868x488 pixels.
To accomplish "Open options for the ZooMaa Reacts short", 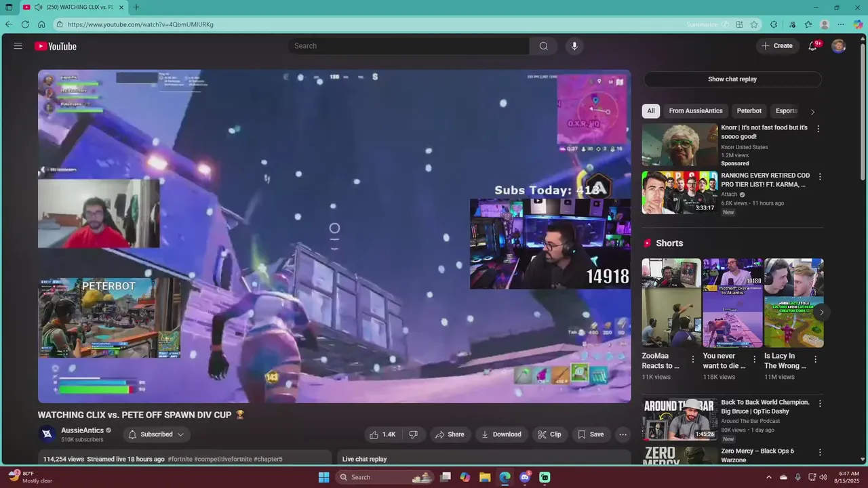I will coord(692,360).
